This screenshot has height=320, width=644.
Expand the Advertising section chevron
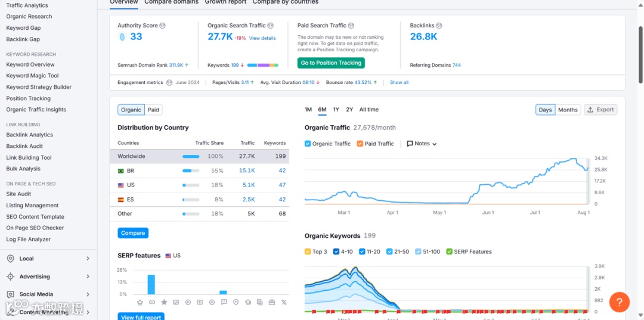88,276
